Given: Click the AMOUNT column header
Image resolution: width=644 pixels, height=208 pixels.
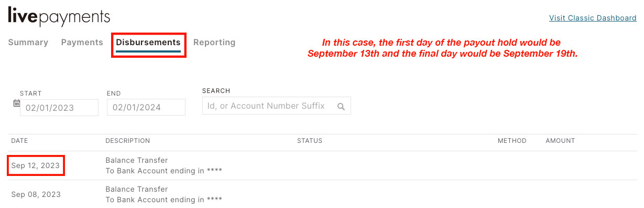Looking at the screenshot, I should coord(560,141).
